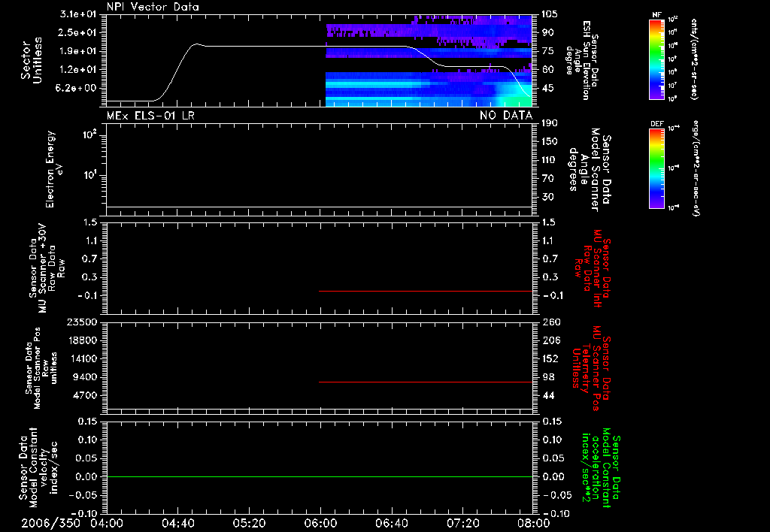Click the '04:00' time tick label
The height and width of the screenshot is (532, 770).
point(107,523)
